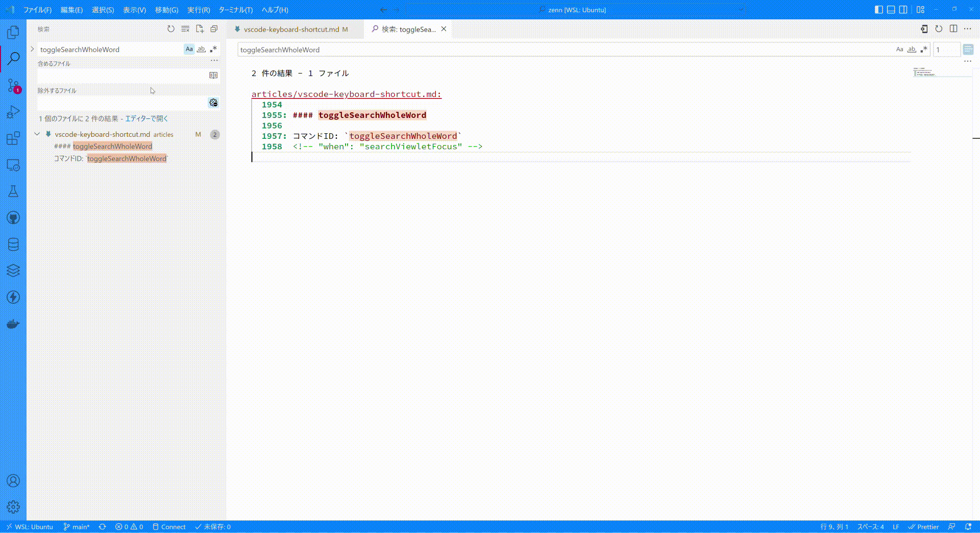
Task: Switch to vscode-keyboard-shortcut.md tab
Action: (x=291, y=29)
